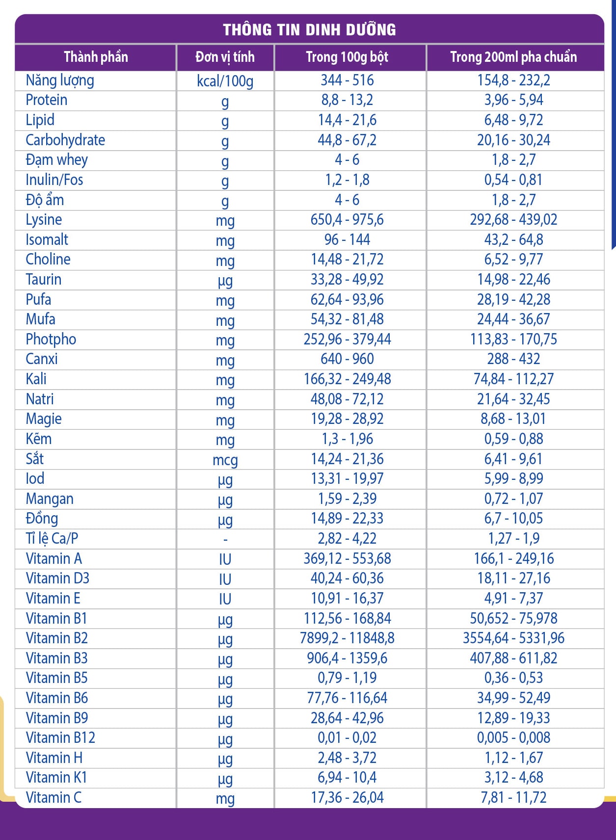Select the Vitamin B2 value 7899,2 - 11848,8
Screen dimensions: 616x840
[x=347, y=638]
